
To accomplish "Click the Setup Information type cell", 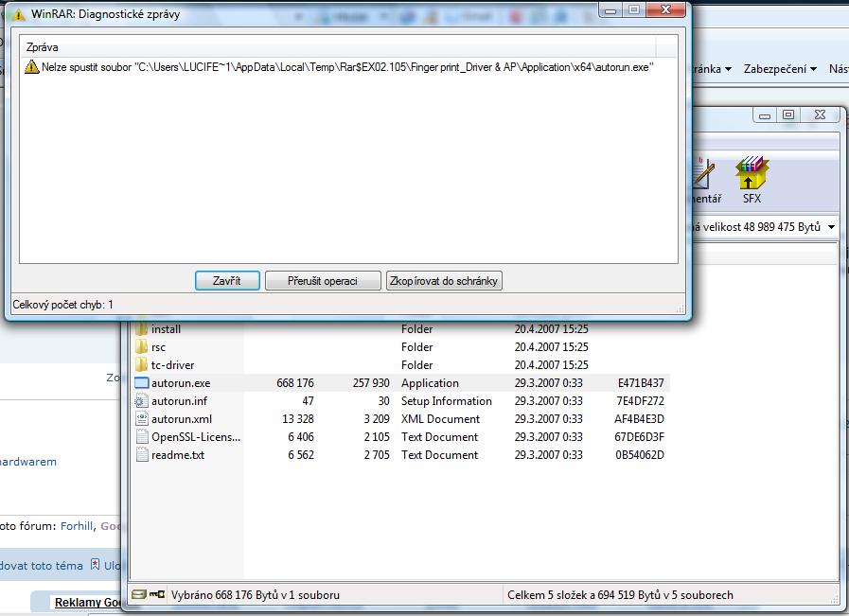I will 446,401.
